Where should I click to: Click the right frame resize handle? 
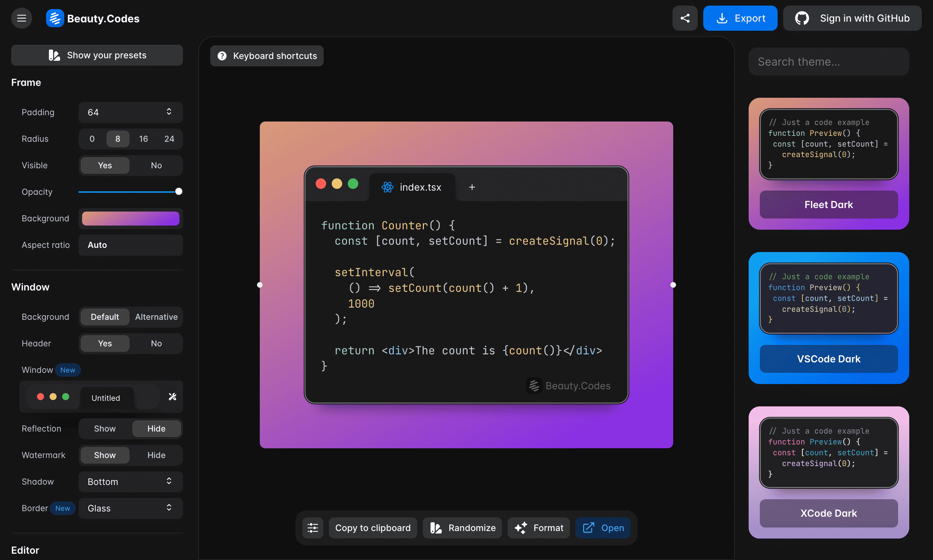tap(673, 285)
